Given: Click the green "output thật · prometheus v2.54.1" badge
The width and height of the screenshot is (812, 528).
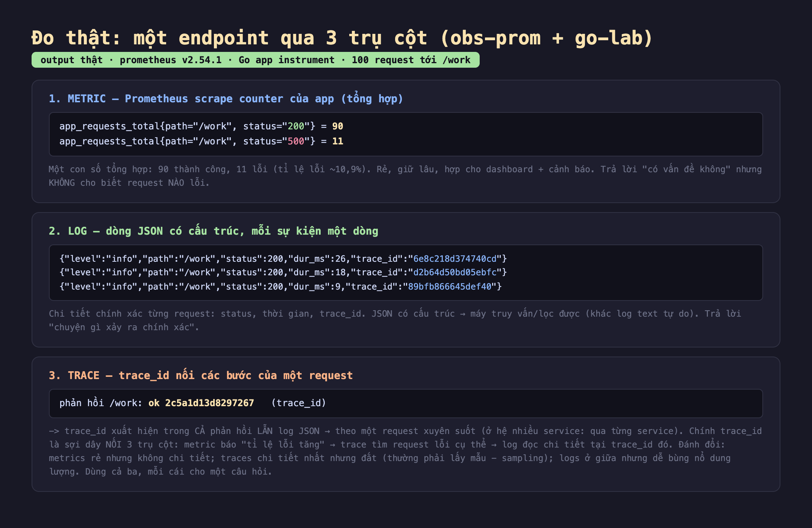Looking at the screenshot, I should [256, 60].
